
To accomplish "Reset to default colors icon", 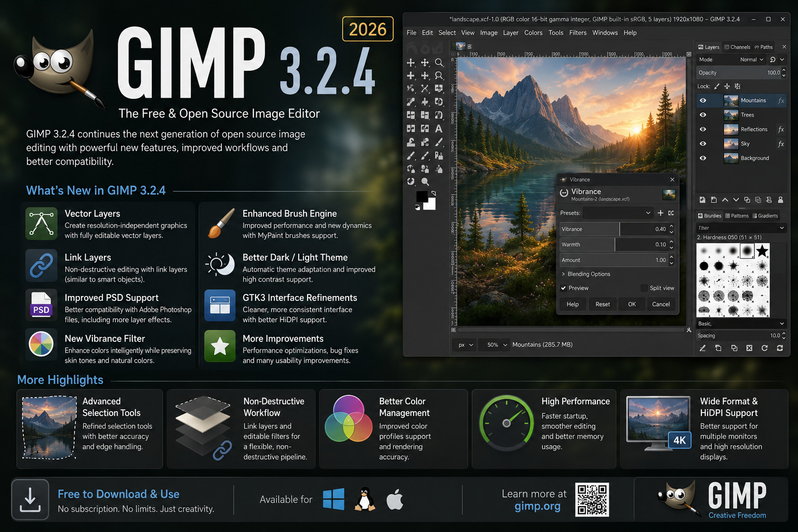I will (417, 207).
